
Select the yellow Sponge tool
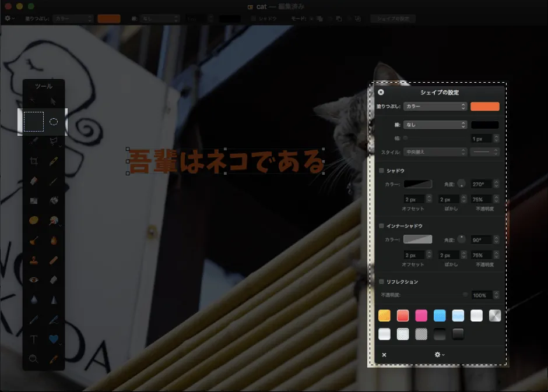click(34, 220)
